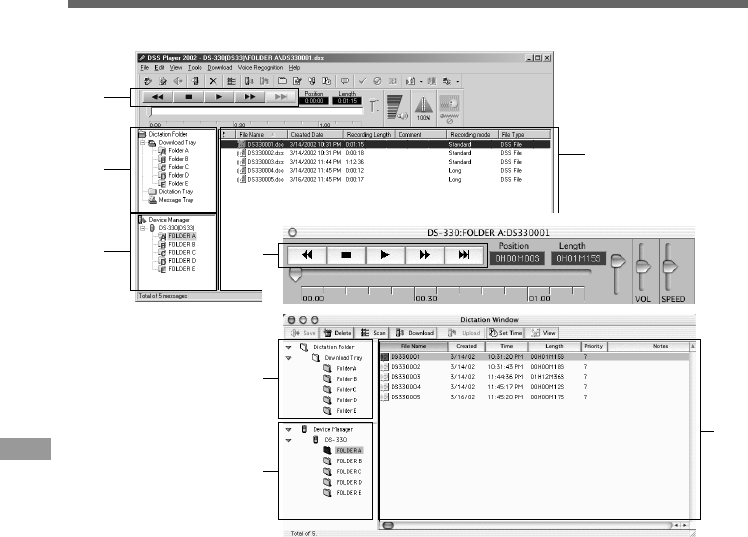
Task: Open the File menu
Action: [145, 68]
